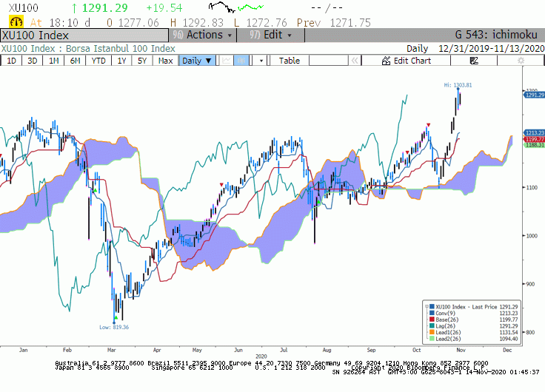
Task: Open chart settings gear icon
Action: [x=521, y=61]
